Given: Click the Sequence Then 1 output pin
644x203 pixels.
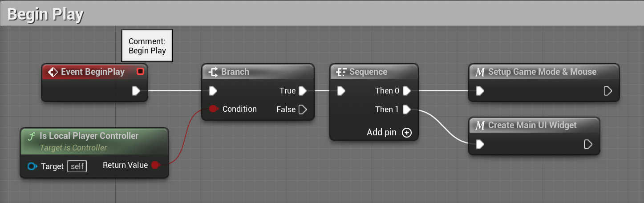Looking at the screenshot, I should (x=406, y=109).
